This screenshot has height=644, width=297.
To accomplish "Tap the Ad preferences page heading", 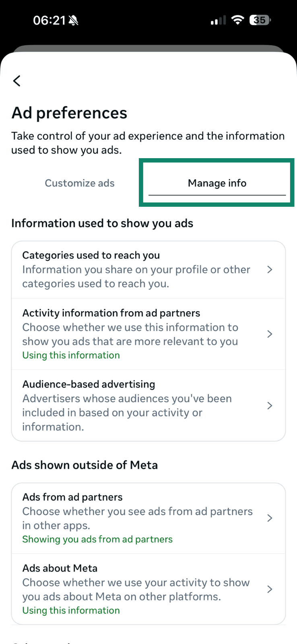I will [69, 113].
